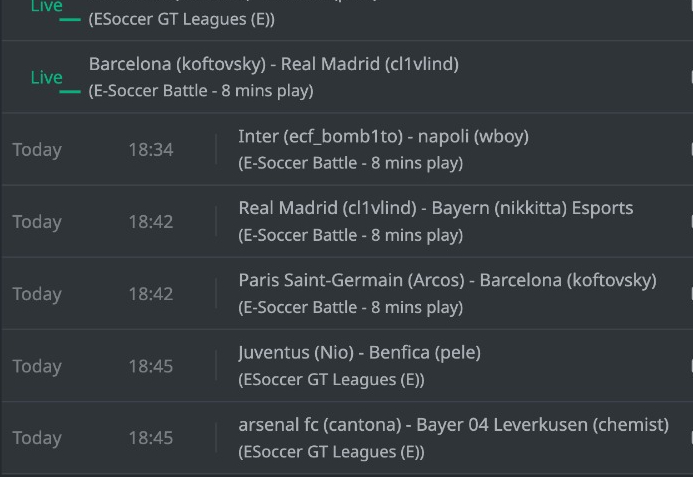Open the Juventus (Nio) - Benfica (pele) match
Image resolution: width=693 pixels, height=477 pixels.
(x=359, y=353)
